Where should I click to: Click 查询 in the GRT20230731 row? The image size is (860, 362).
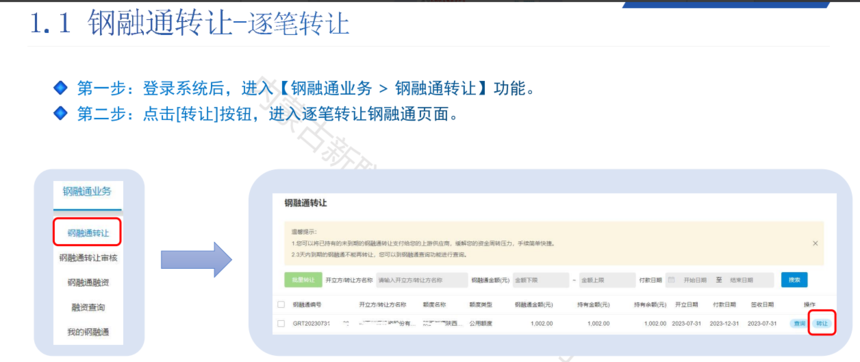pos(800,324)
